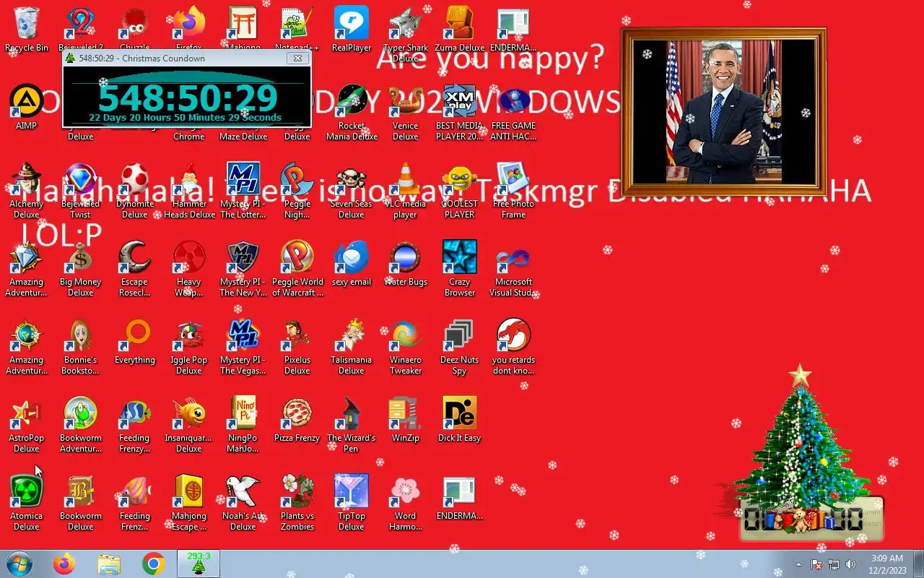Viewport: 924px width, 578px height.
Task: Launch the Winaero Tweaker shortcut
Action: (406, 346)
